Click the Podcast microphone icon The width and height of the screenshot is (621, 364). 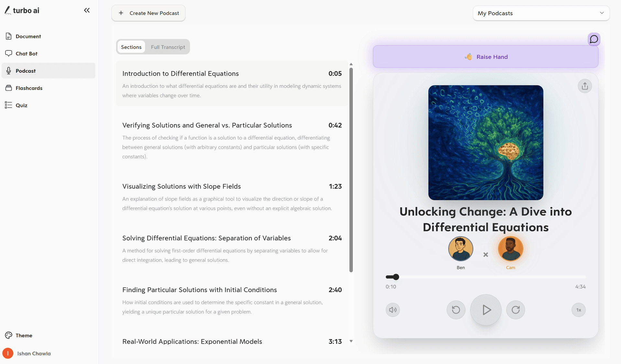click(x=9, y=70)
